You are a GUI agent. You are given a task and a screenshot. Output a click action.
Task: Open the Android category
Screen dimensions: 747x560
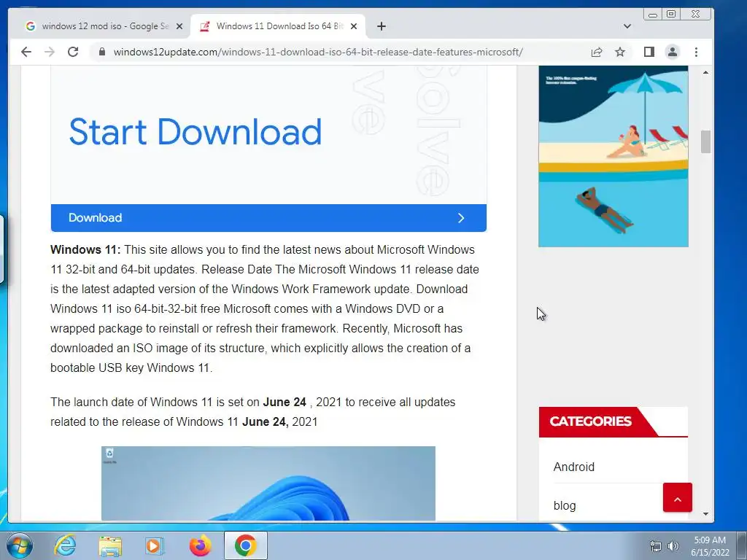point(573,467)
